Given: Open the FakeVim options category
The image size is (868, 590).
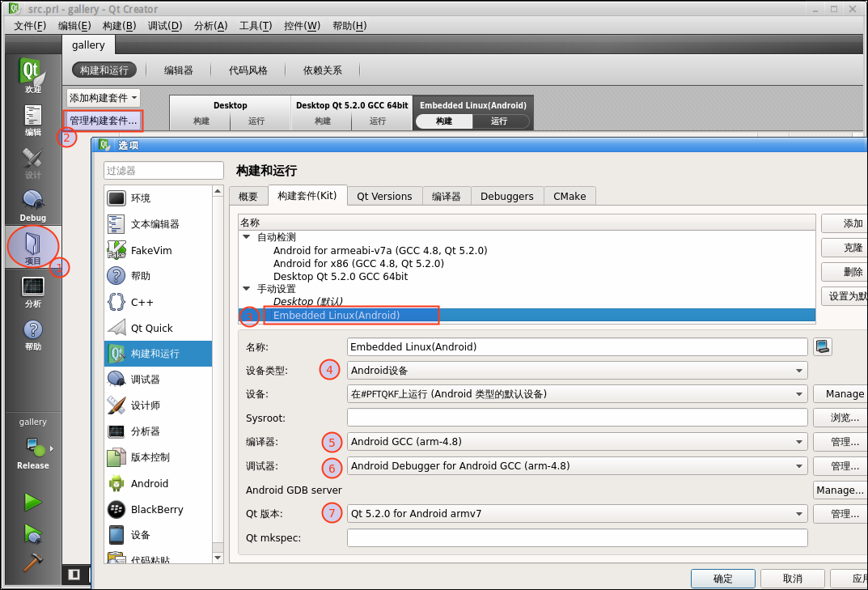Looking at the screenshot, I should point(159,250).
